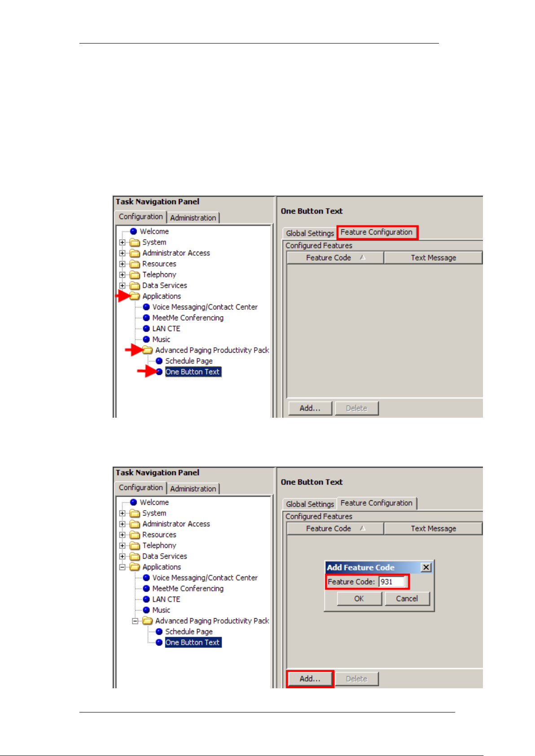Collapse Advanced Paging Productivity Pack node, lower screenshot
The width and height of the screenshot is (535, 756).
(x=135, y=621)
